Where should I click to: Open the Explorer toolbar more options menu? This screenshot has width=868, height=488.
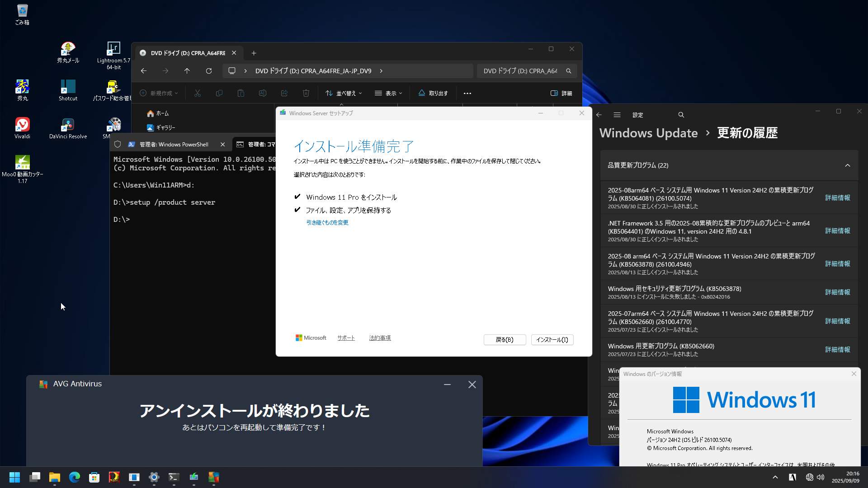pos(467,93)
